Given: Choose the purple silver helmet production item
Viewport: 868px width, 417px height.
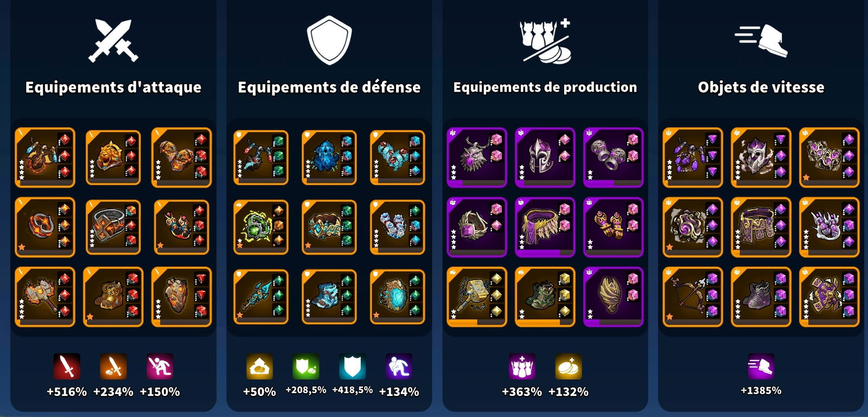Looking at the screenshot, I should point(545,157).
